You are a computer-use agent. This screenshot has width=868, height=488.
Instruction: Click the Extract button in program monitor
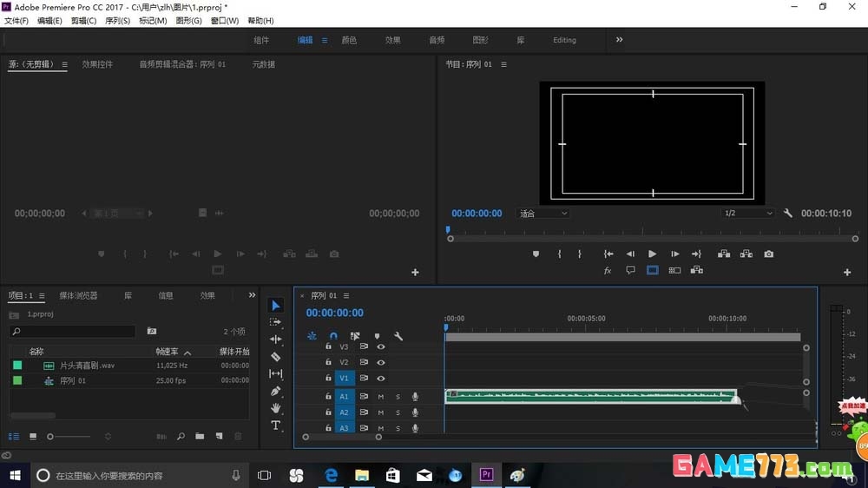pos(746,254)
